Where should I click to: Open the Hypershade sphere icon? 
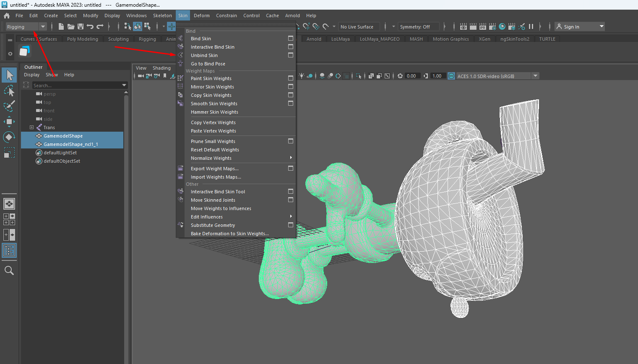click(x=502, y=26)
